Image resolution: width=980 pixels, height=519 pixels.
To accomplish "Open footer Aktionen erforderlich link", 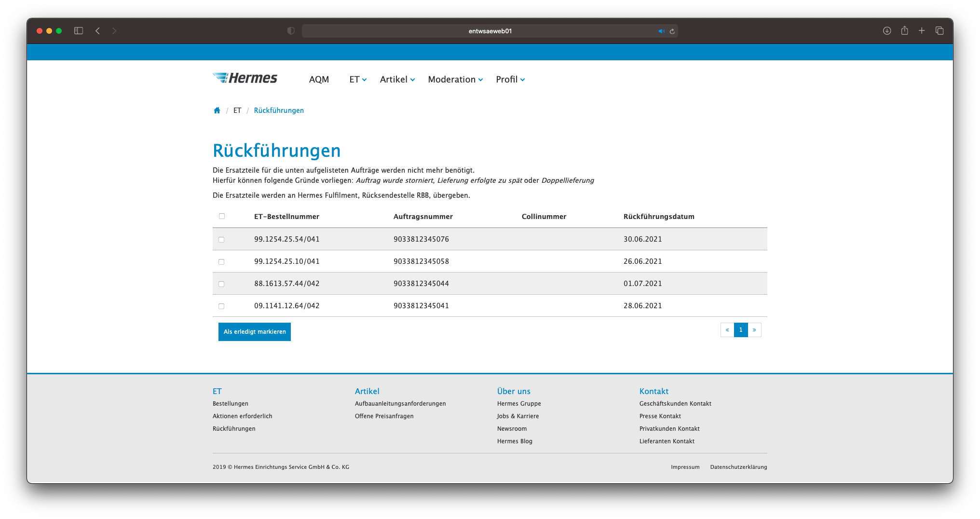I will click(243, 416).
